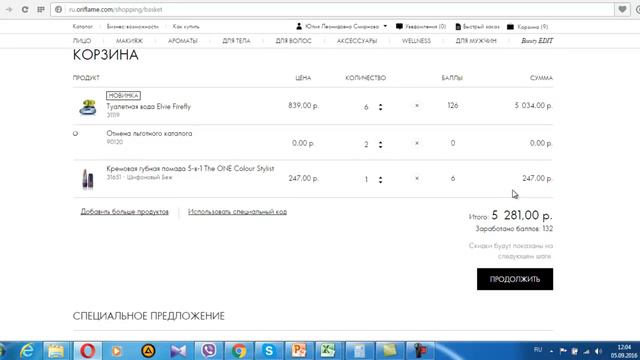
Task: Expand the user account dropdown arrow
Action: (x=385, y=27)
